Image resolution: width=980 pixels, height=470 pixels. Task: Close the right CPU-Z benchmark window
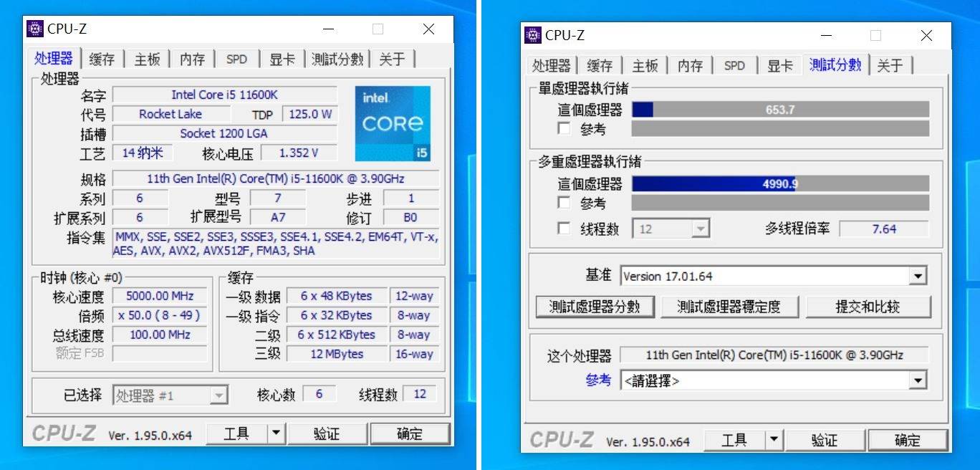926,36
